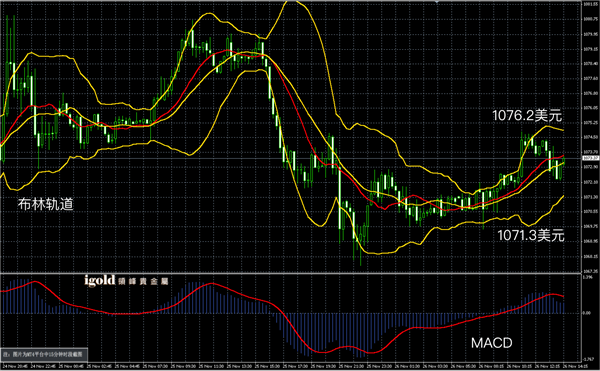The image size is (600, 371).
Task: Click the igold logo watermark
Action: 99,280
